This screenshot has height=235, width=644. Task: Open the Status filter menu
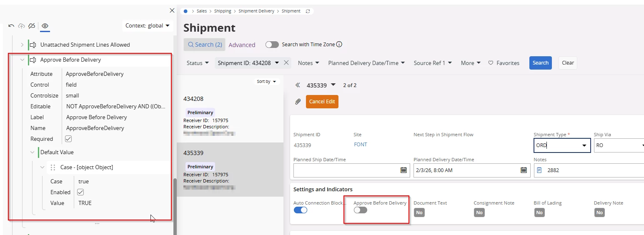pyautogui.click(x=198, y=63)
